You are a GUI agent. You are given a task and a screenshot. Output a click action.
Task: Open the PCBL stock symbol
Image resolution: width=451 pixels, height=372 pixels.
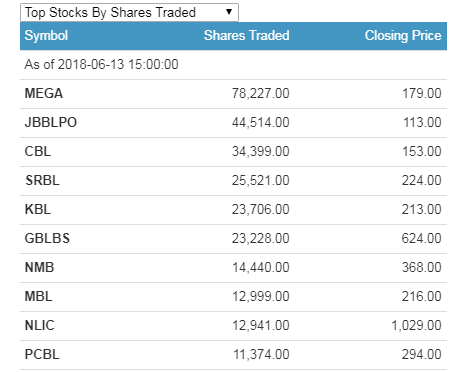tap(42, 354)
